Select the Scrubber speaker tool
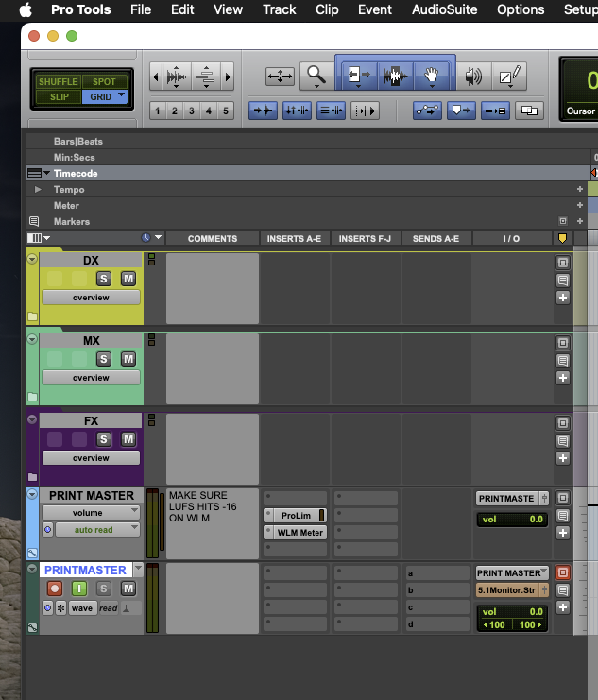 (473, 77)
